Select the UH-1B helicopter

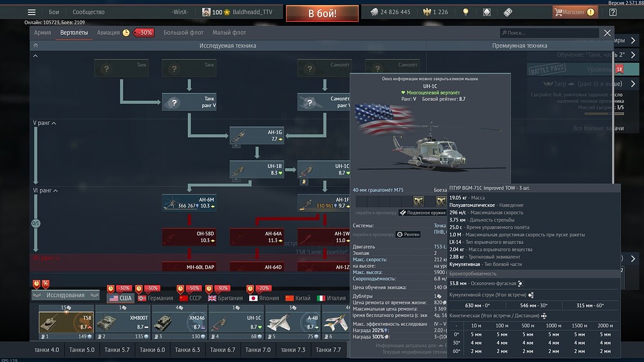point(257,169)
